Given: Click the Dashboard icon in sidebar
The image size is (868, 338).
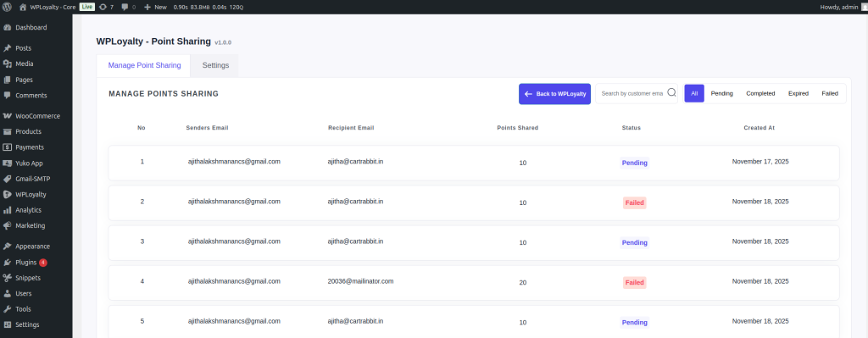Looking at the screenshot, I should 7,27.
